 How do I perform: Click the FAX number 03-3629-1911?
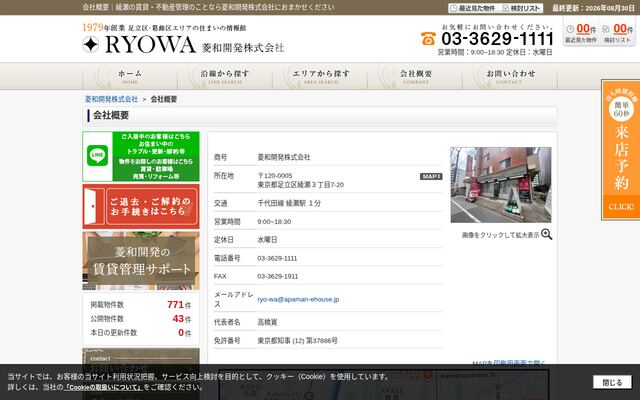point(278,276)
